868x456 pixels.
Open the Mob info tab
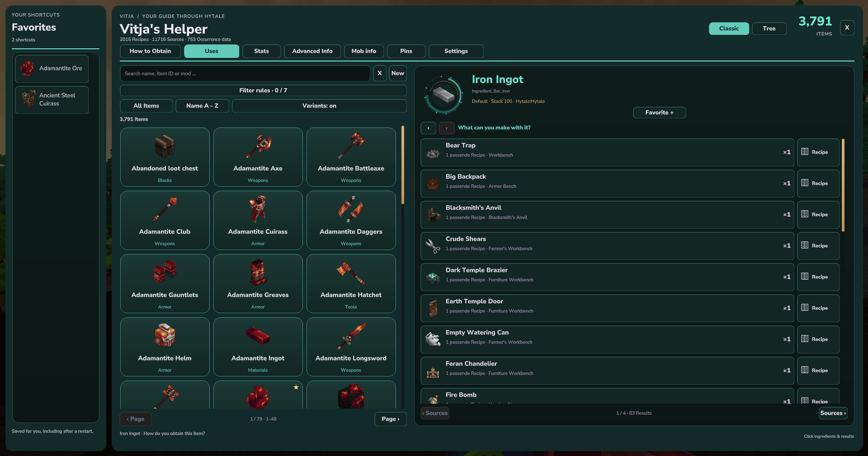pos(364,51)
